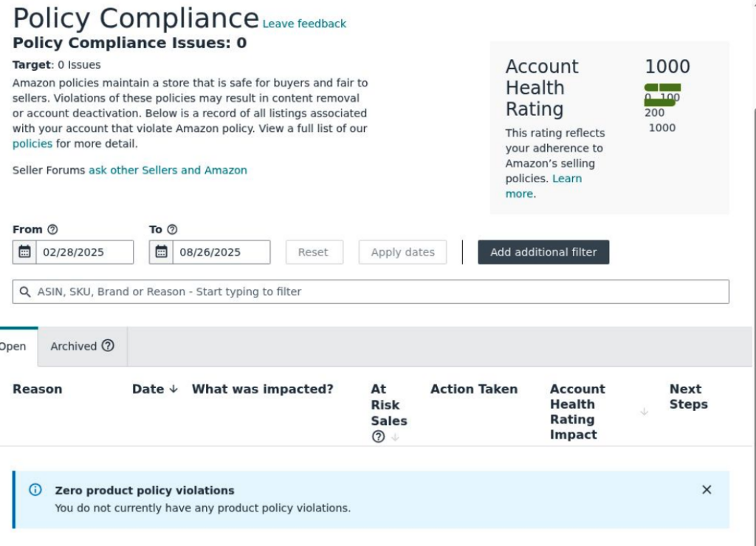Open the Leave feedback link
756x546 pixels.
(304, 24)
